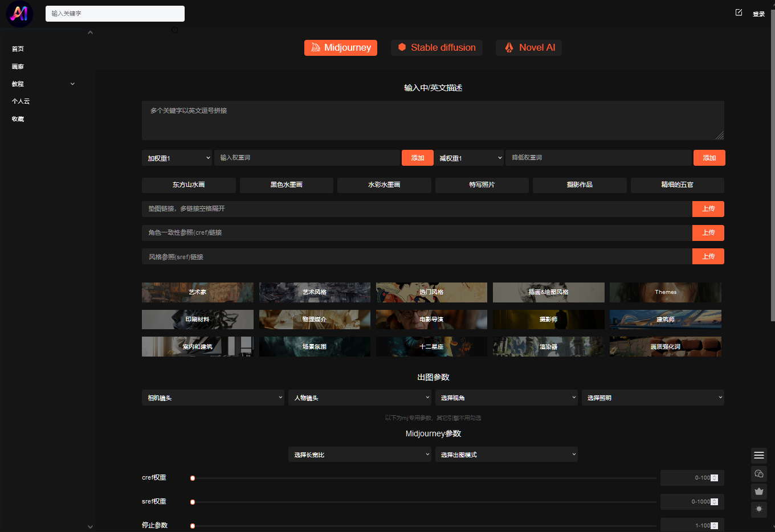The height and width of the screenshot is (532, 775).
Task: Open the hamburger menu in the floating sidebar
Action: [758, 455]
